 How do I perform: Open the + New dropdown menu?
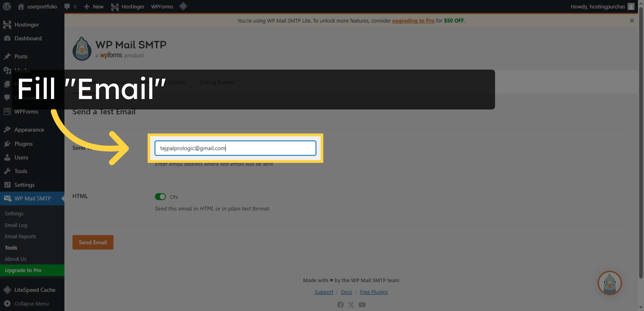tap(93, 6)
